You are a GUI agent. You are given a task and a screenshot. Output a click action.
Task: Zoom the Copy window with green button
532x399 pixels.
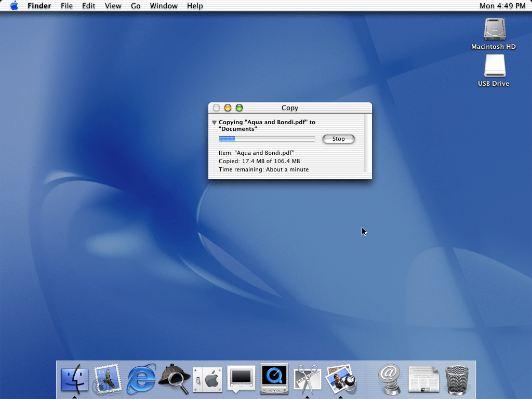[x=239, y=108]
